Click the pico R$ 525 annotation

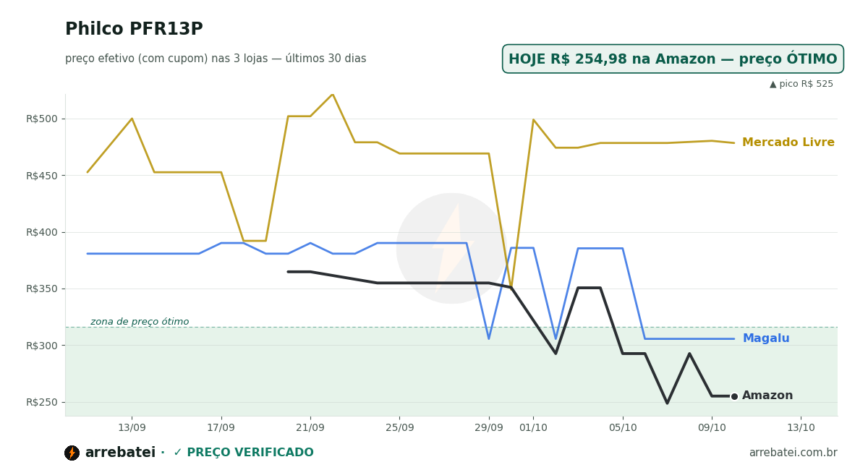(801, 85)
